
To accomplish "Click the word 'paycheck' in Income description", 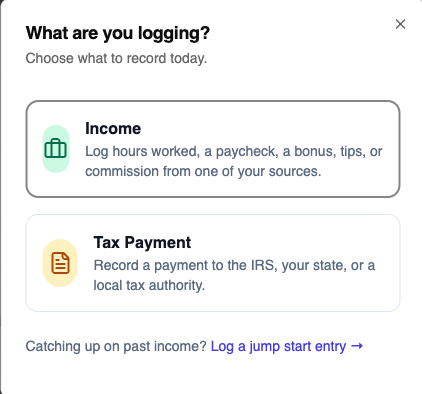I will coord(247,152).
